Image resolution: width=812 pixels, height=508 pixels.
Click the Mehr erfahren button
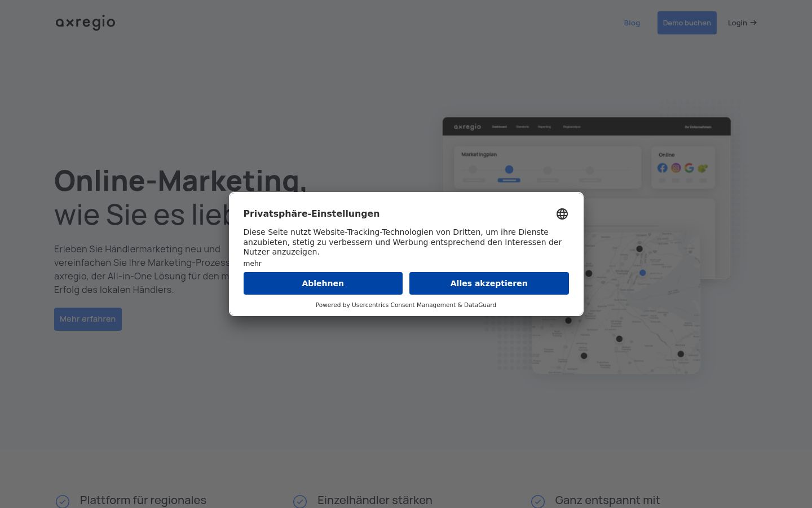tap(88, 319)
